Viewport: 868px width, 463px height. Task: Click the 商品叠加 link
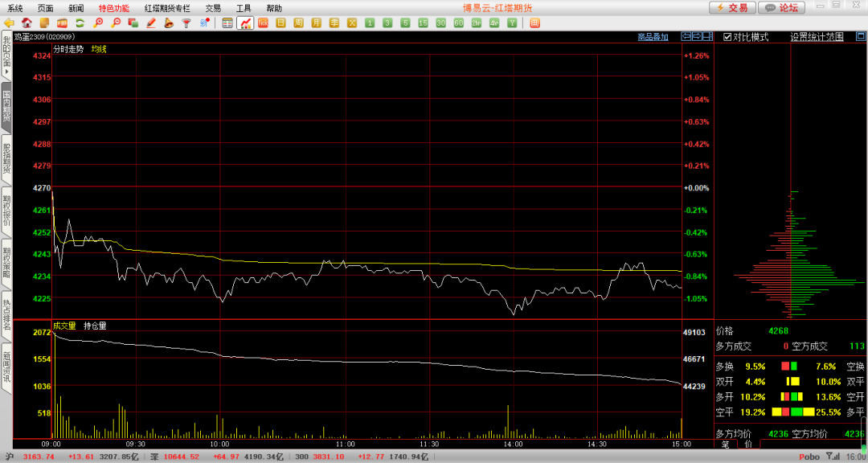click(653, 37)
